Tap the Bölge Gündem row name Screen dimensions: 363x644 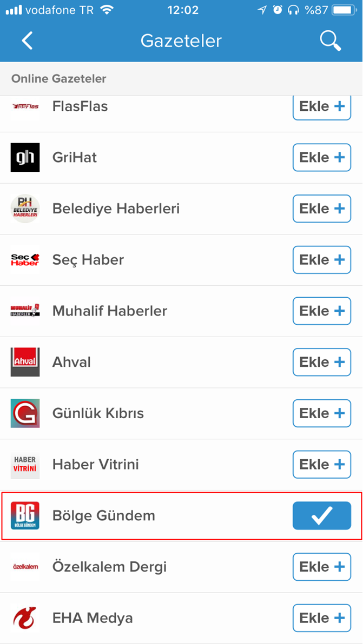103,515
